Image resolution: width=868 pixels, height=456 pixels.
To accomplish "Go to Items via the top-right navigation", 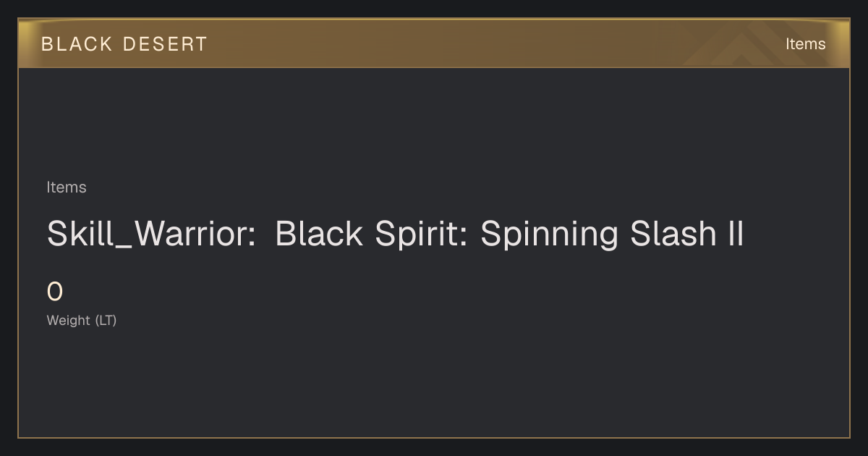I will 805,44.
